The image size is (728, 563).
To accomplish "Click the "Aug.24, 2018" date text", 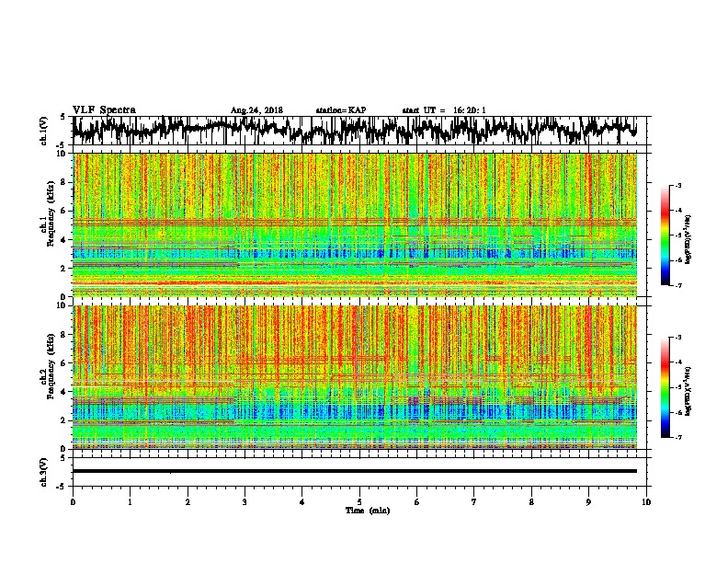I will [256, 110].
